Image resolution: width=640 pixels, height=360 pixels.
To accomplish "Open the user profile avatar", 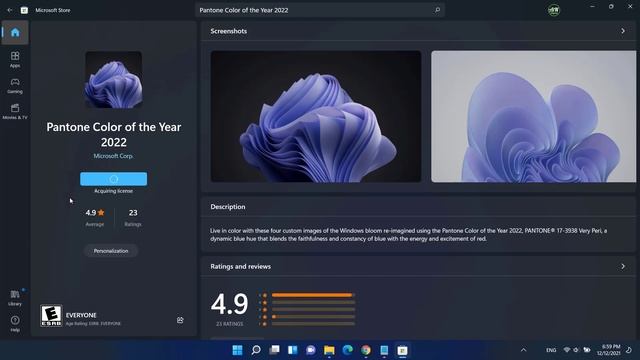I will [554, 10].
